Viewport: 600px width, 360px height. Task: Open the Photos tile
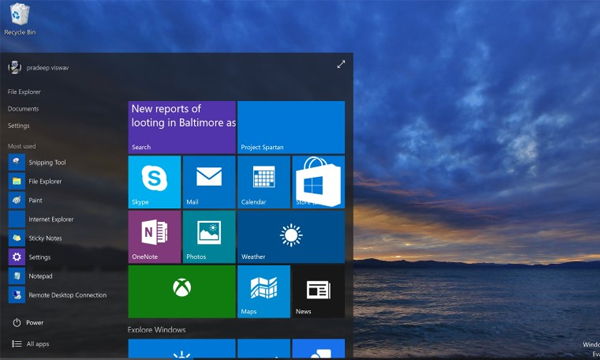click(x=209, y=237)
